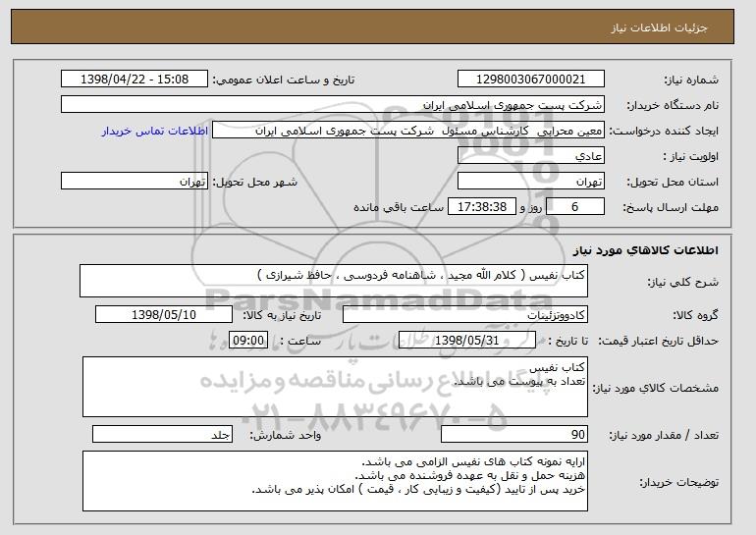Select the request creator field with معین محرابی
Viewport: 756px width, 535px height.
408,131
